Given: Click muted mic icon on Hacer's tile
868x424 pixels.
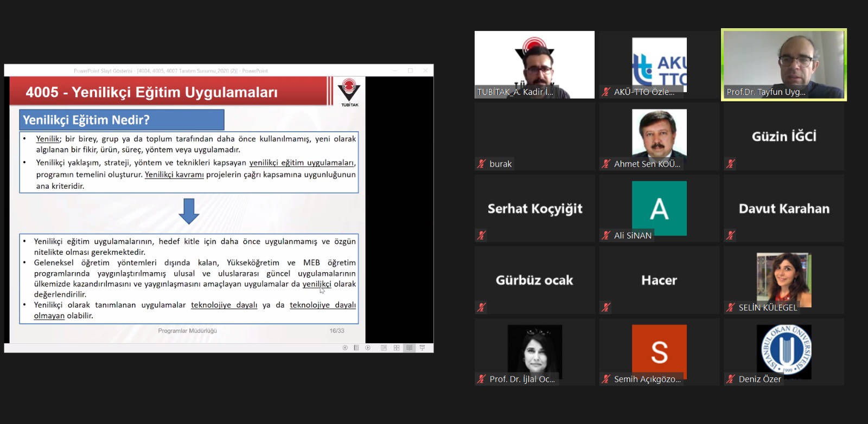Looking at the screenshot, I should tap(606, 307).
